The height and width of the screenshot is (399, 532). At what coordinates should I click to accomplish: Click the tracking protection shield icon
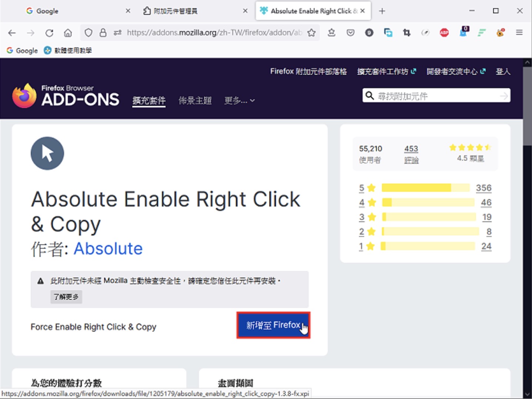coord(88,33)
